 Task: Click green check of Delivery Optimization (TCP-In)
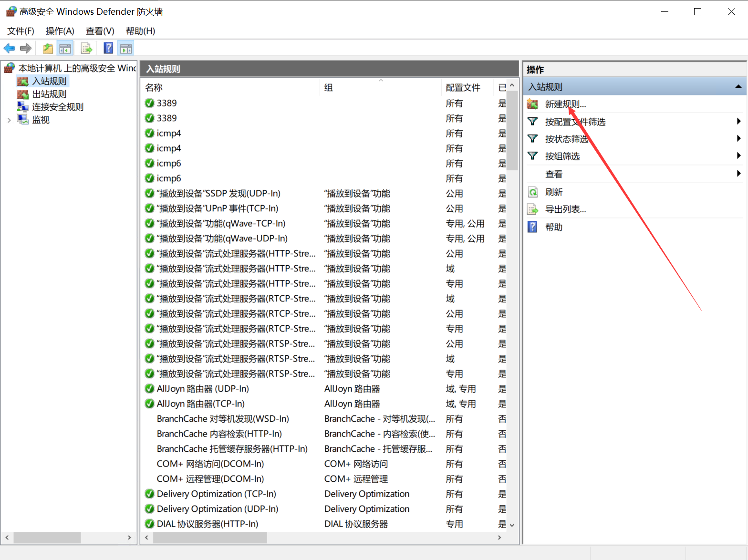click(x=149, y=494)
